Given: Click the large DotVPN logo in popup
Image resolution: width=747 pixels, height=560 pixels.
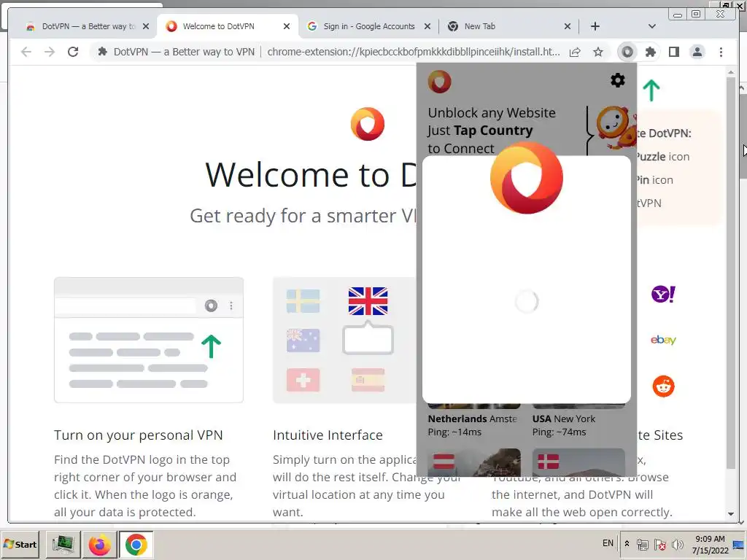Looking at the screenshot, I should point(527,178).
